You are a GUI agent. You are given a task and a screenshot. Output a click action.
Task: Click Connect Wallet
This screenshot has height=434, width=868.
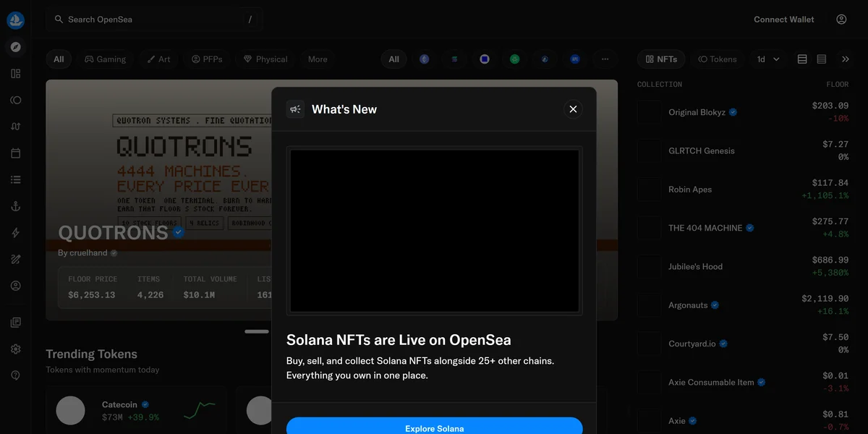784,20
